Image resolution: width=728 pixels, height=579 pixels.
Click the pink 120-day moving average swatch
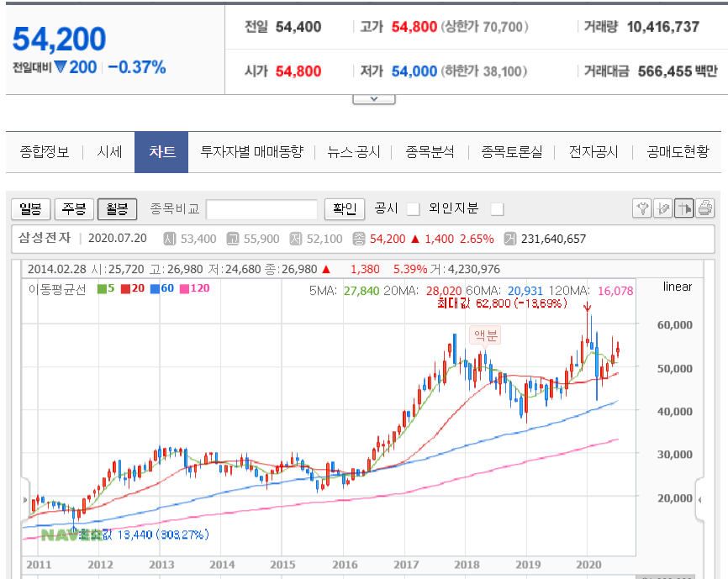(185, 288)
